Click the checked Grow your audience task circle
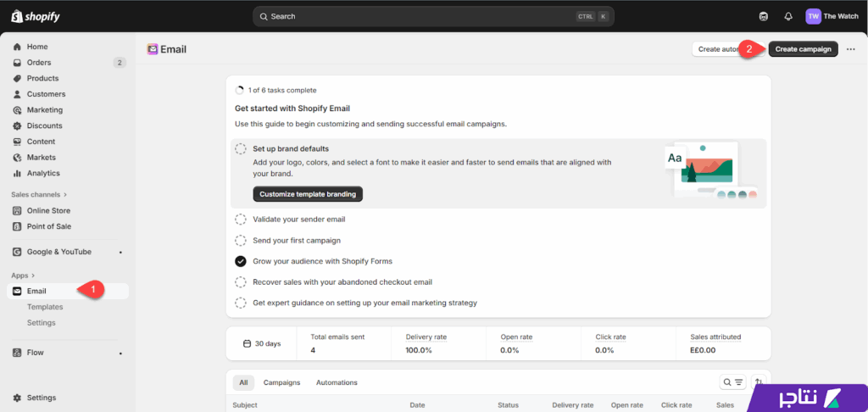The image size is (868, 412). tap(241, 261)
